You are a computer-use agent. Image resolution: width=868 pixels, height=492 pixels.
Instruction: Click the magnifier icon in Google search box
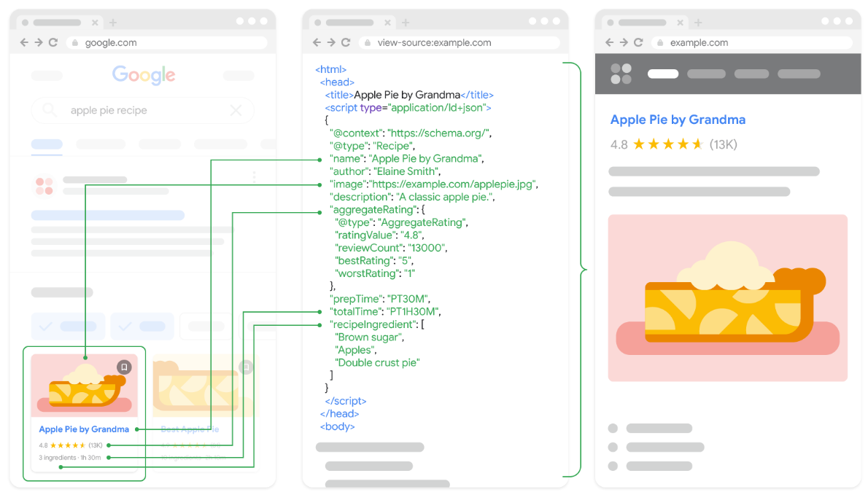click(x=50, y=111)
